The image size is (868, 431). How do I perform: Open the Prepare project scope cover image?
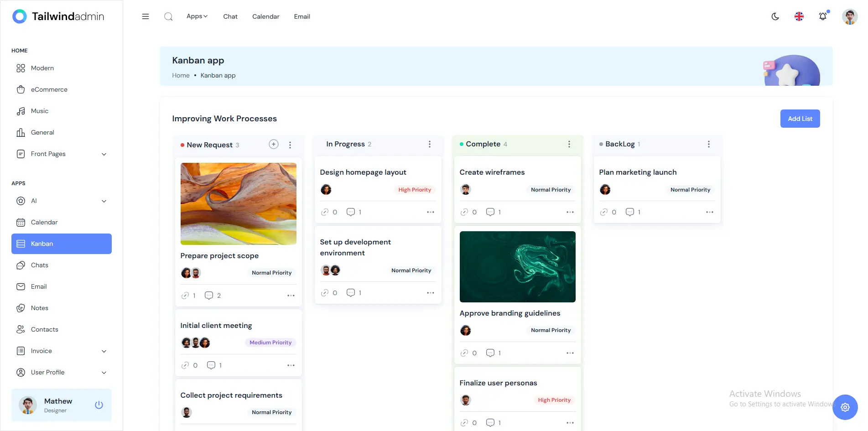click(x=239, y=204)
